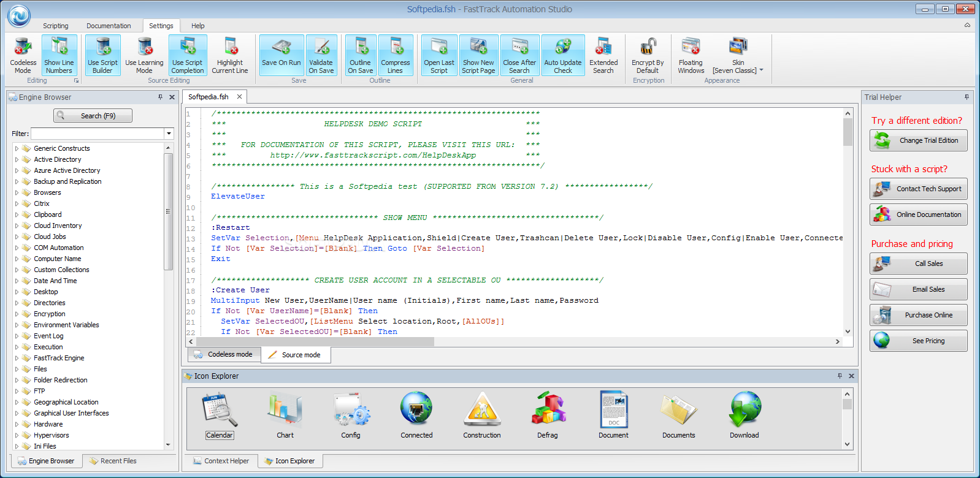
Task: Click the Auto Update Check icon
Action: pos(563,47)
